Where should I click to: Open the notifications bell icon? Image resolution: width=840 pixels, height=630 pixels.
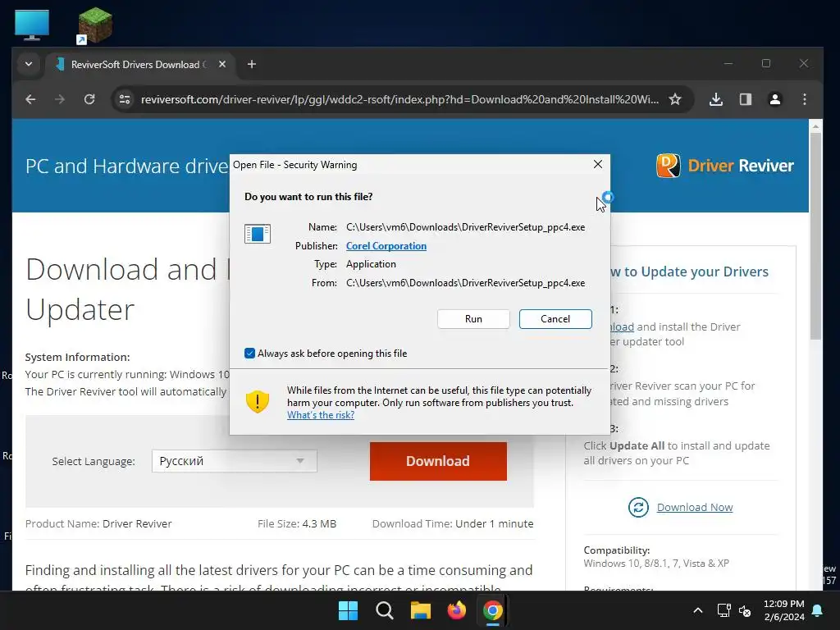pos(818,610)
